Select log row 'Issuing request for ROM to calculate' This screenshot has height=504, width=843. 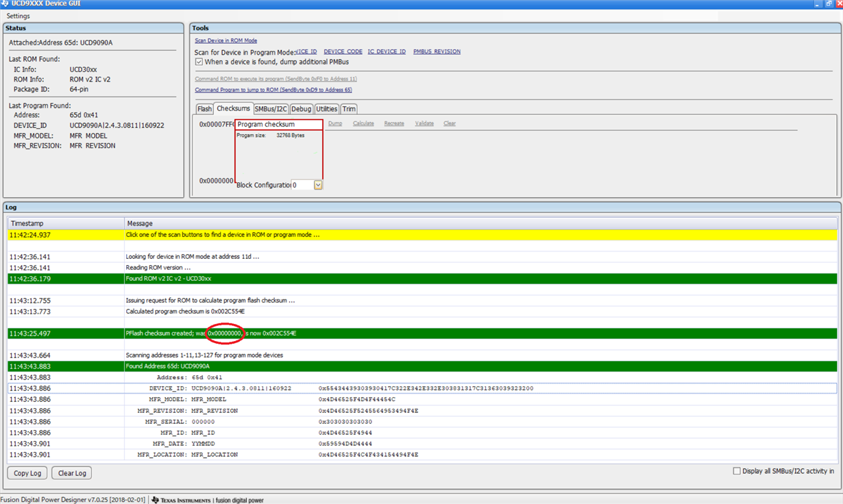[x=422, y=301]
